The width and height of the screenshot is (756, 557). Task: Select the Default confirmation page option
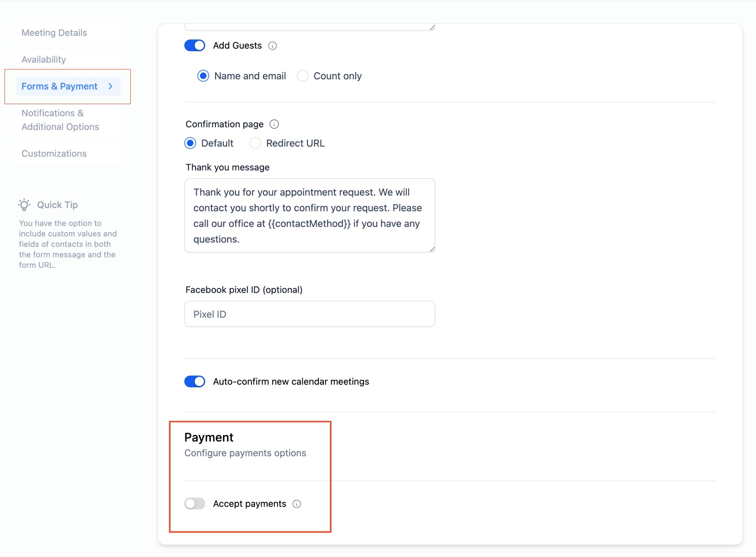[x=190, y=143]
